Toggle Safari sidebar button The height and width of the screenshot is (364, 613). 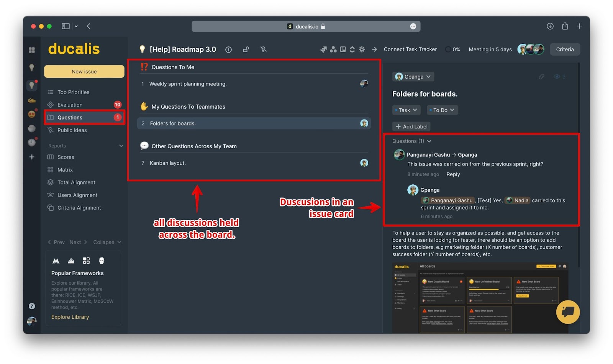[66, 26]
